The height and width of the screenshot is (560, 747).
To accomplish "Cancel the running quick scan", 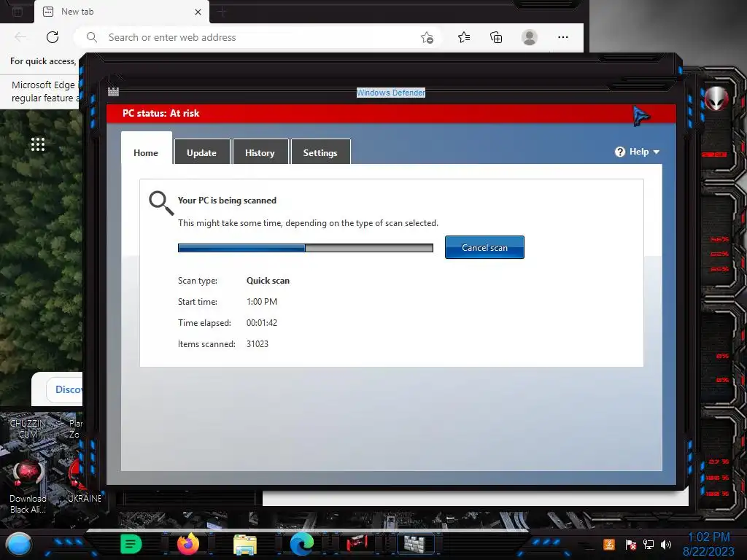I will (x=484, y=247).
